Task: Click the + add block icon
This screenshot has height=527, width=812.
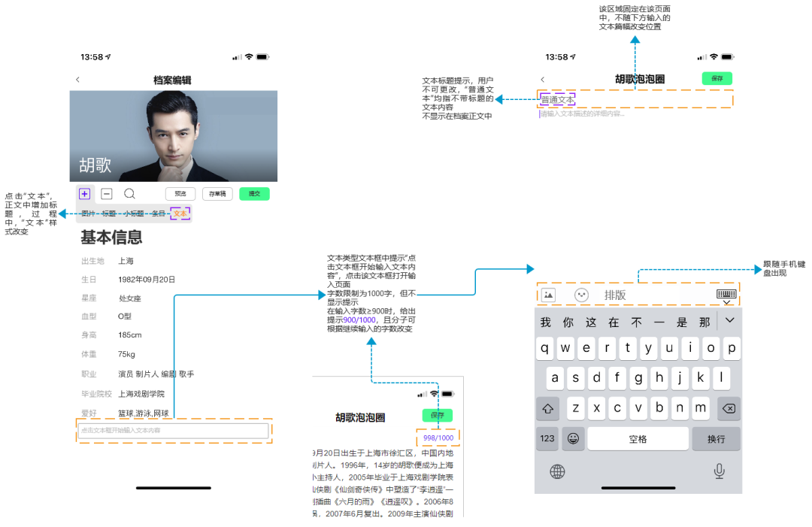Action: tap(84, 194)
